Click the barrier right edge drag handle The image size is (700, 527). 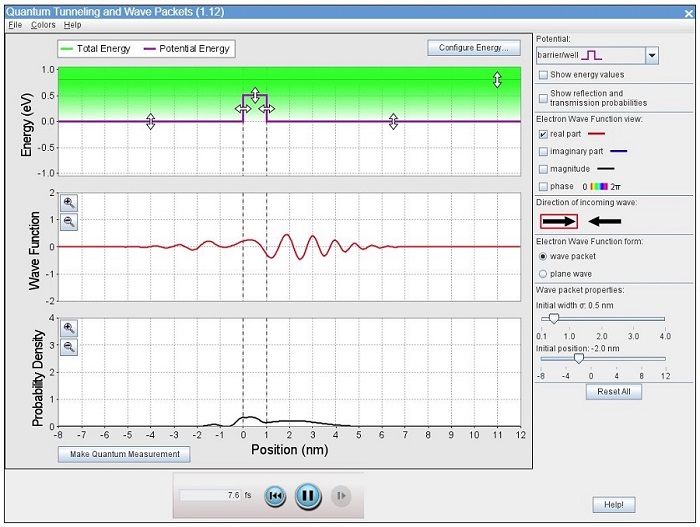point(267,109)
